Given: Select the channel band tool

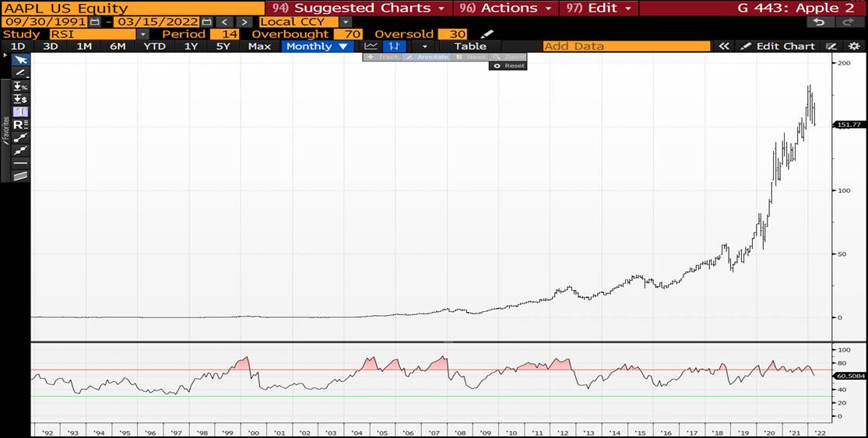Looking at the screenshot, I should pyautogui.click(x=21, y=177).
